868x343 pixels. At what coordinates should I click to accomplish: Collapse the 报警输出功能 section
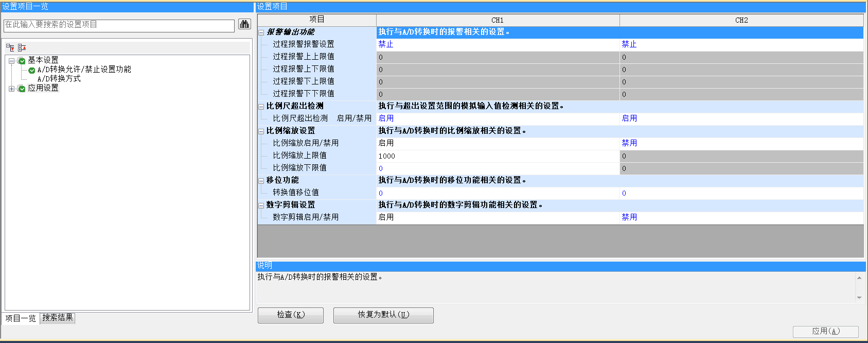(261, 32)
